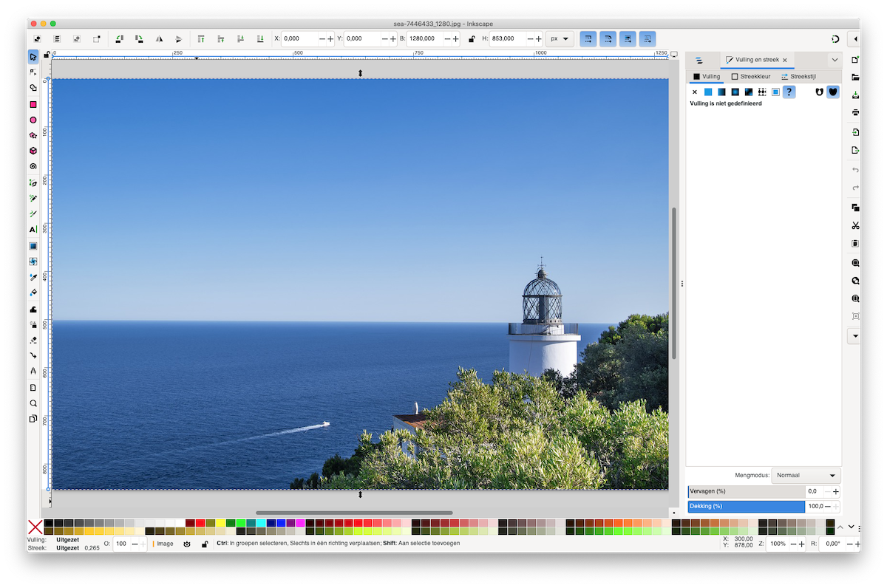Toggle width/height ratio lock
The width and height of the screenshot is (887, 588).
[472, 38]
